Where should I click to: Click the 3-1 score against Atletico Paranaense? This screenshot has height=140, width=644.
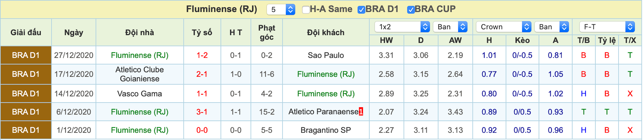point(202,112)
